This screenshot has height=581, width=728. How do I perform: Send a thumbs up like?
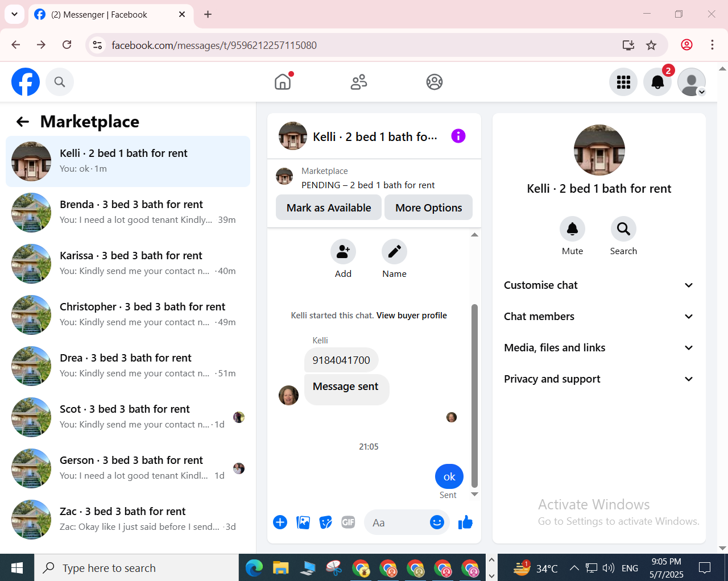pos(465,522)
